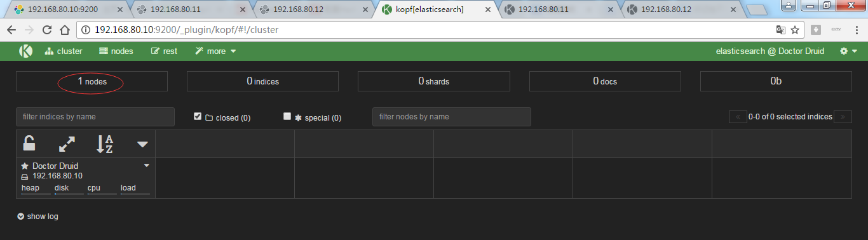Open settings gear dropdown in navbar

tap(848, 51)
